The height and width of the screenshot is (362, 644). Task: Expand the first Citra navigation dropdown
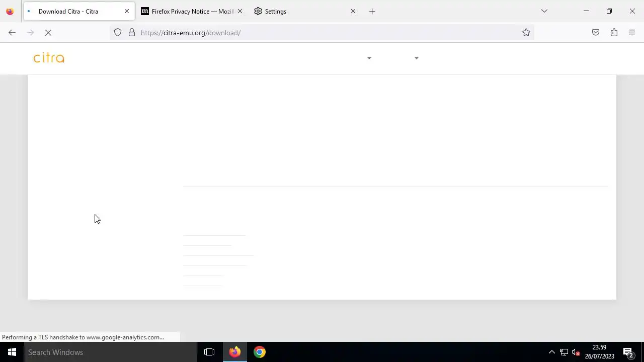coord(369,58)
